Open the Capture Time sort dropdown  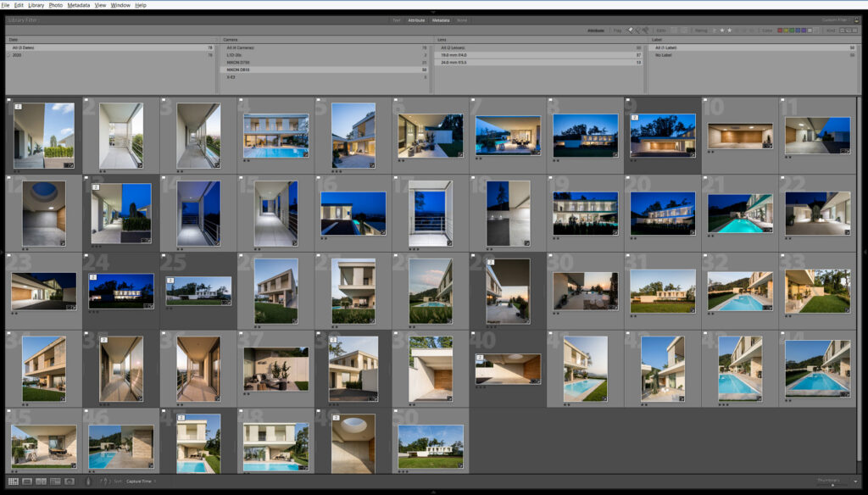[x=141, y=481]
